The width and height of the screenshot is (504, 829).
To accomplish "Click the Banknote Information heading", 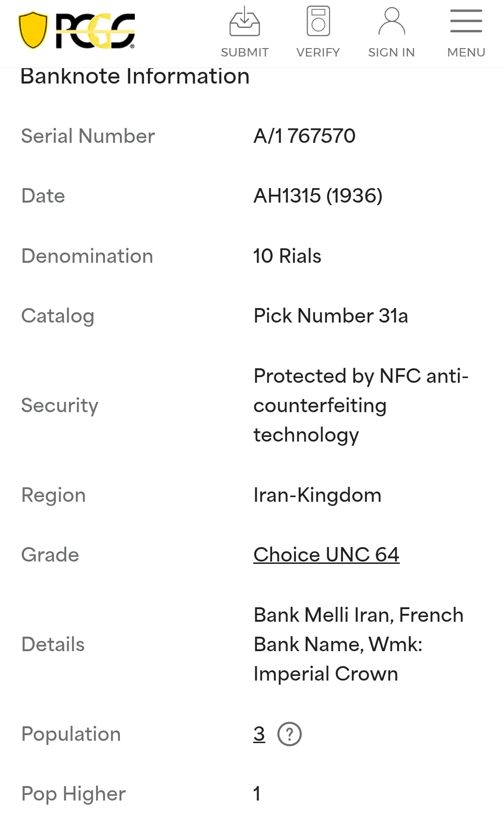I will tap(135, 77).
